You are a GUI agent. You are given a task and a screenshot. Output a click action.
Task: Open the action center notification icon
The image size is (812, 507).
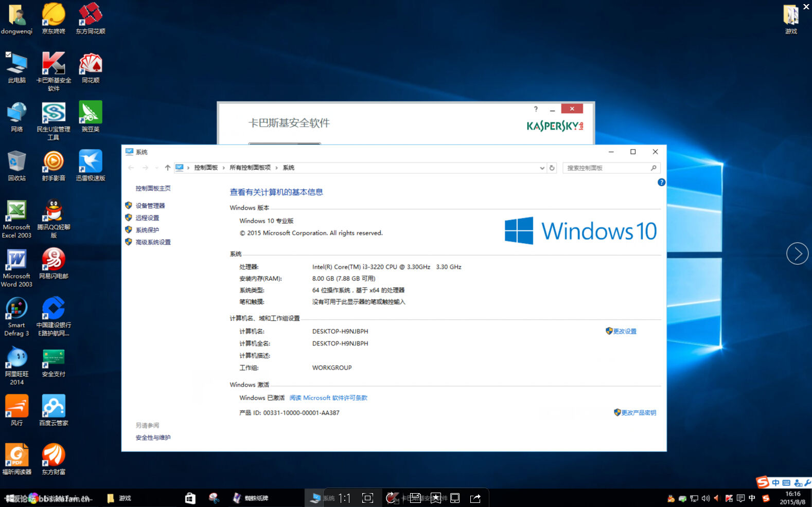pyautogui.click(x=740, y=498)
